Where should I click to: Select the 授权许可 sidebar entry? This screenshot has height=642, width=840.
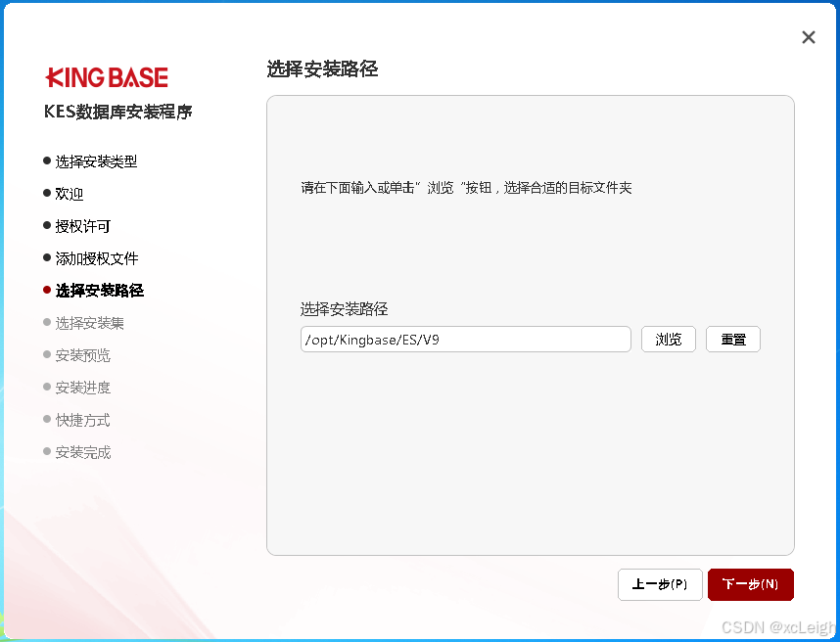[85, 226]
